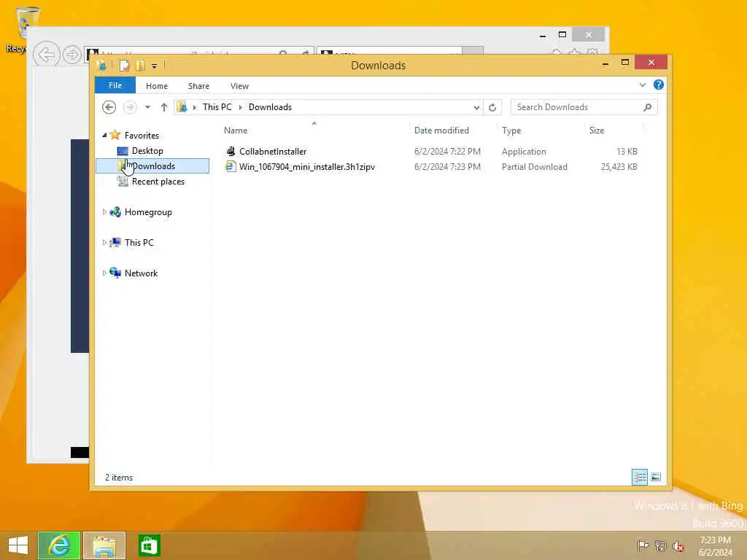The width and height of the screenshot is (747, 560).
Task: Open recent locations dropdown arrow
Action: (x=147, y=107)
